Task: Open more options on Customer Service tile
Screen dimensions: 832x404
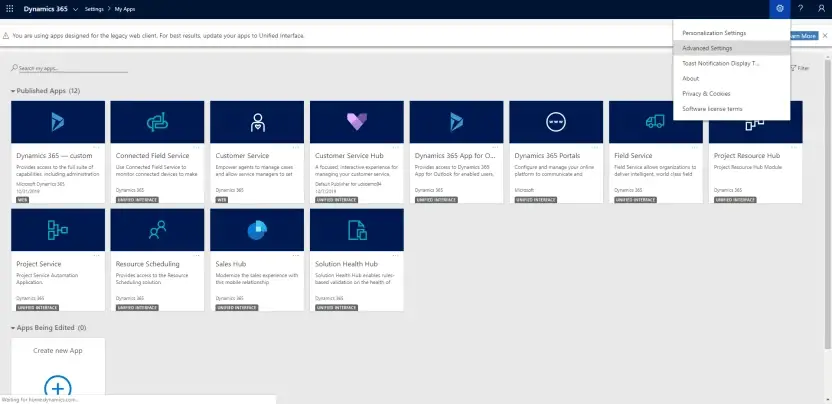Action: coord(296,147)
